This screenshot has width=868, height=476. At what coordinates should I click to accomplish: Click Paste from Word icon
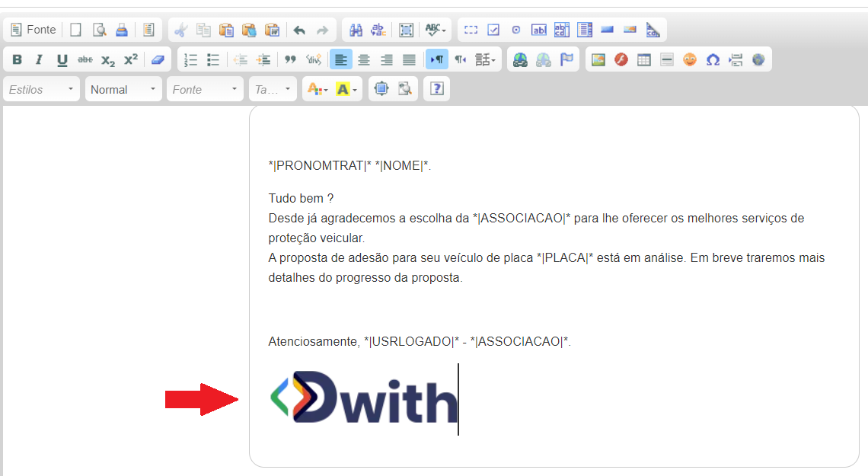[x=272, y=30]
